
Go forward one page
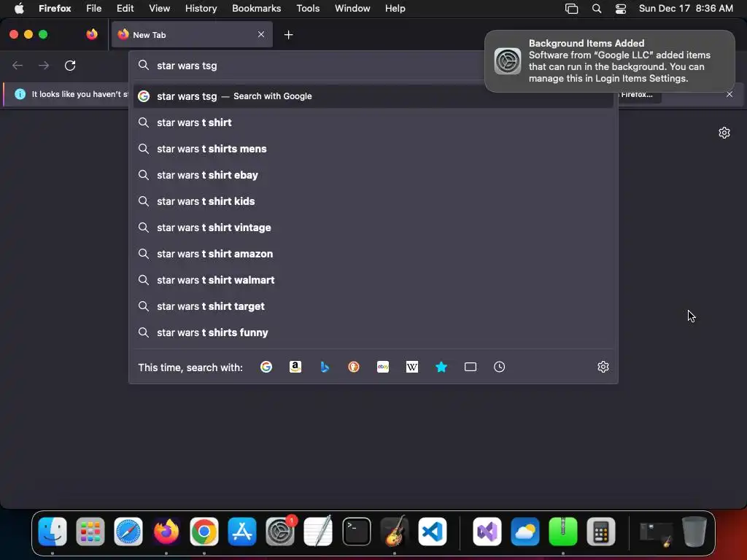pos(44,65)
